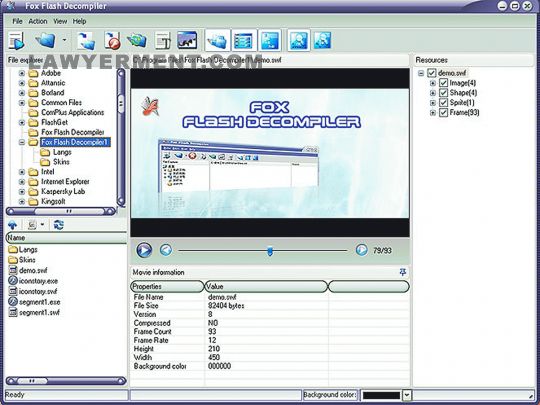Expand the Adobe folder node
This screenshot has width=540, height=405.
point(22,73)
